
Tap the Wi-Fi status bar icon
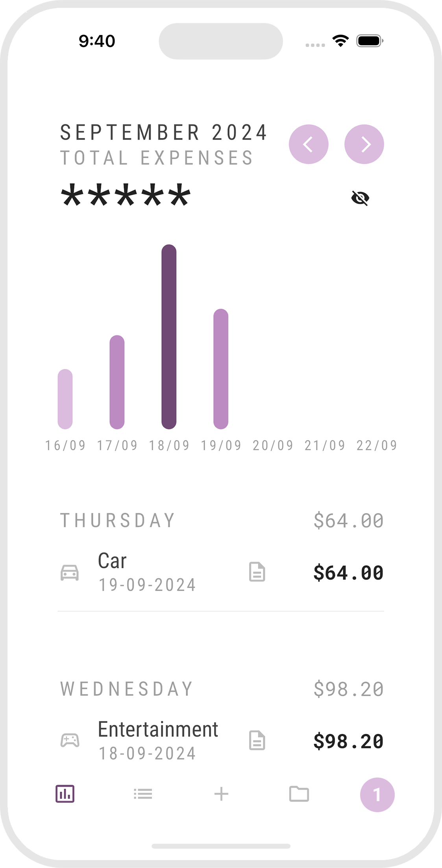(340, 41)
